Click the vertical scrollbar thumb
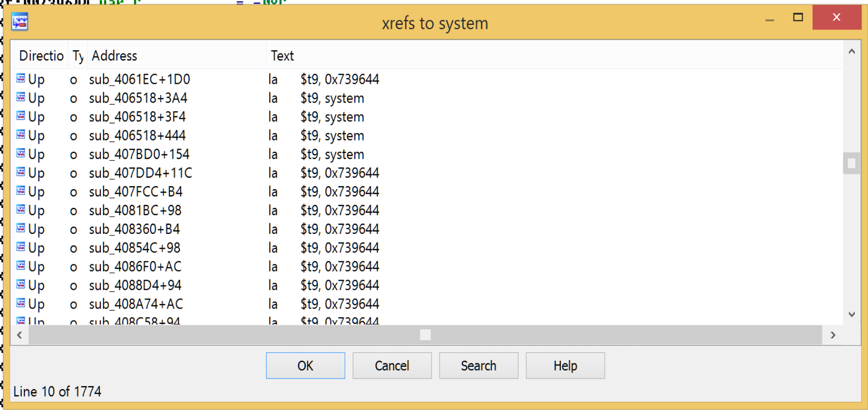This screenshot has width=868, height=410. tap(852, 163)
